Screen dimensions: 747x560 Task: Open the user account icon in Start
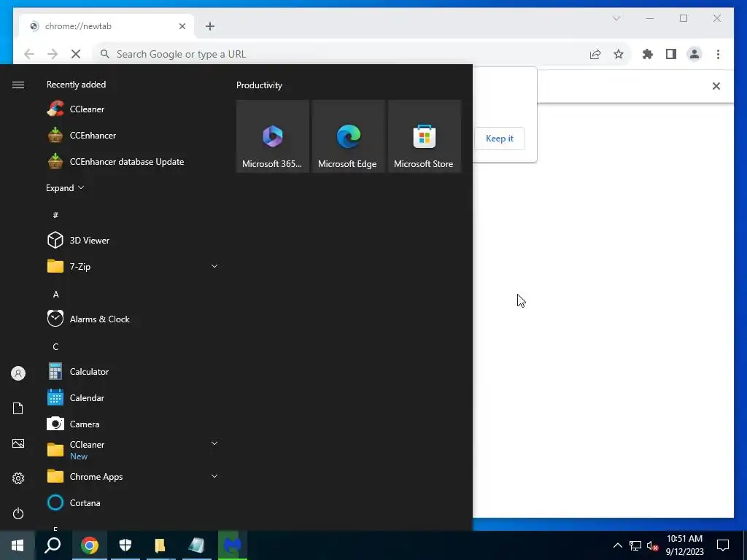[18, 373]
